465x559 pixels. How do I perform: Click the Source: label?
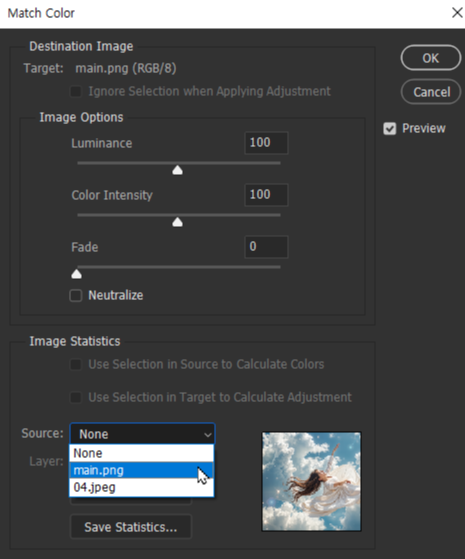coord(42,434)
